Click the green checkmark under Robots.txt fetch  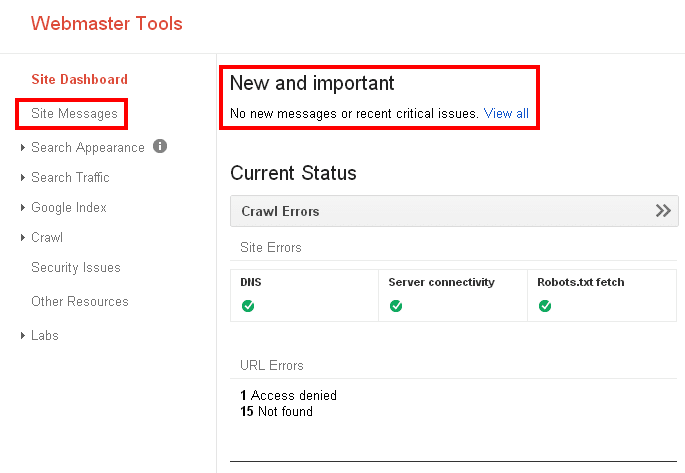[545, 306]
